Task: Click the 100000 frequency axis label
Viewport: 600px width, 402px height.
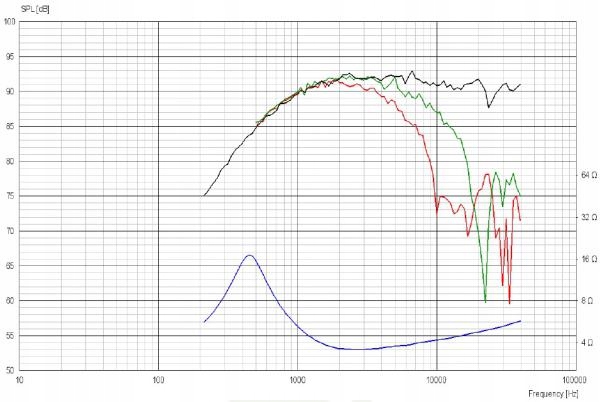Action: click(575, 380)
